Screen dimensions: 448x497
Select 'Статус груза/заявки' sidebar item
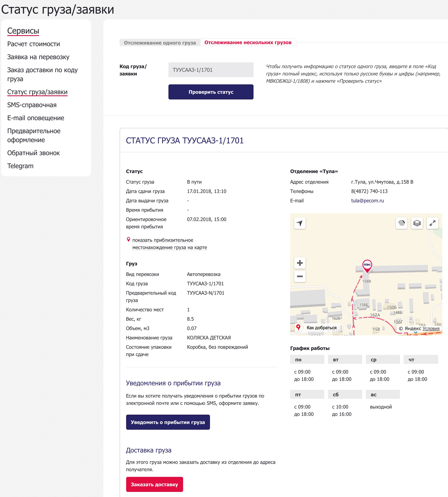37,92
